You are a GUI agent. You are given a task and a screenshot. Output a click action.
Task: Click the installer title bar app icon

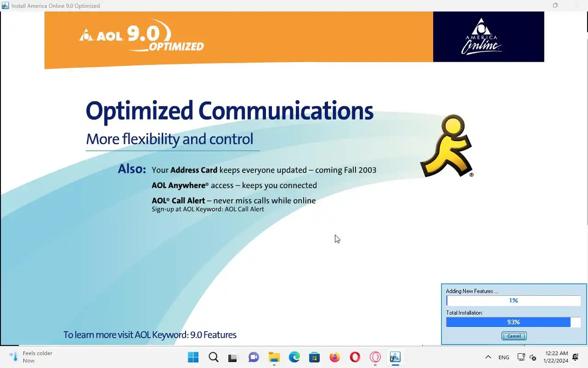(6, 6)
